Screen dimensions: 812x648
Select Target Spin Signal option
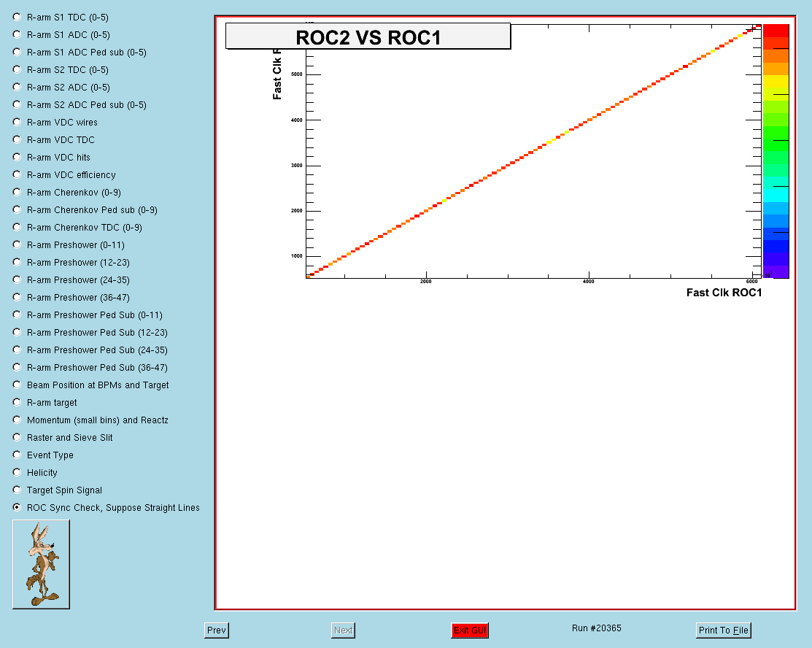pyautogui.click(x=17, y=490)
